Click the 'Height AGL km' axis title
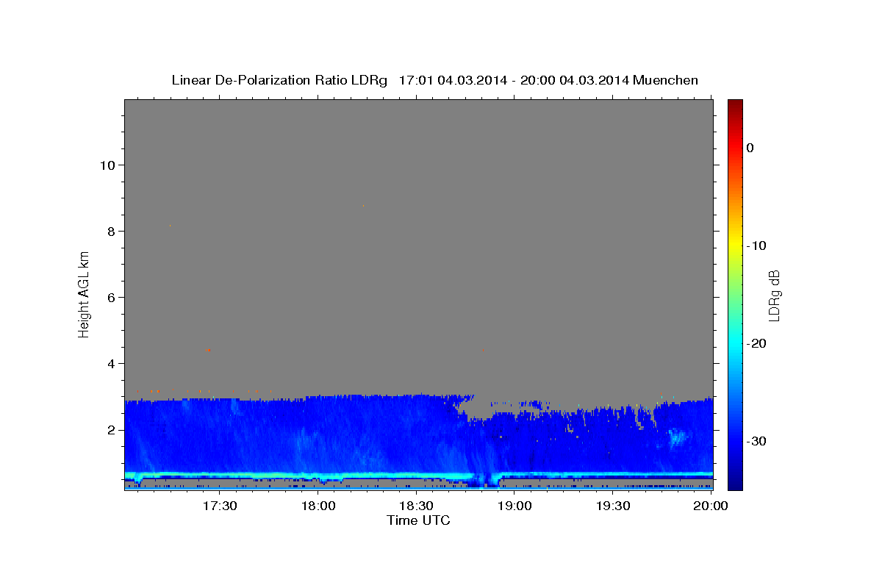The width and height of the screenshot is (882, 588). click(x=85, y=293)
